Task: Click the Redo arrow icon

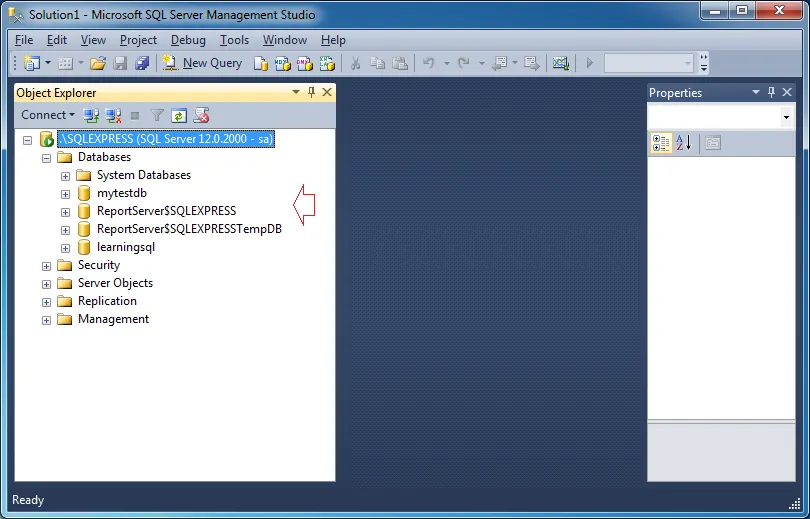Action: [464, 64]
